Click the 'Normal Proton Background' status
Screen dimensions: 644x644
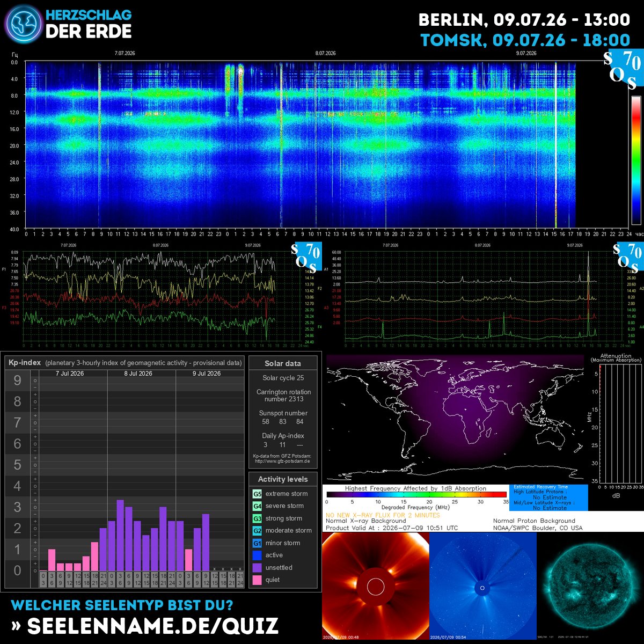[535, 521]
